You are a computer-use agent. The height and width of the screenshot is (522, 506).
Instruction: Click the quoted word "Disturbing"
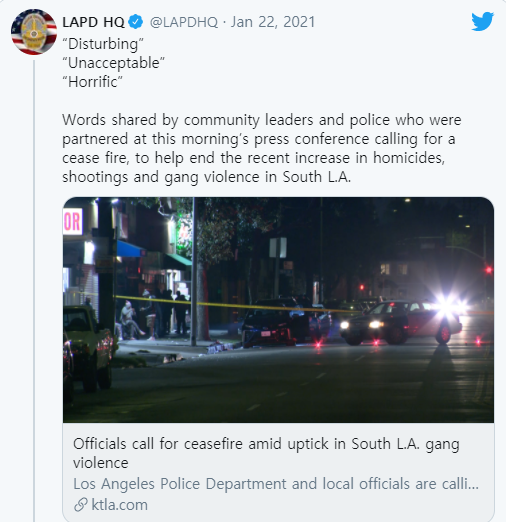103,44
